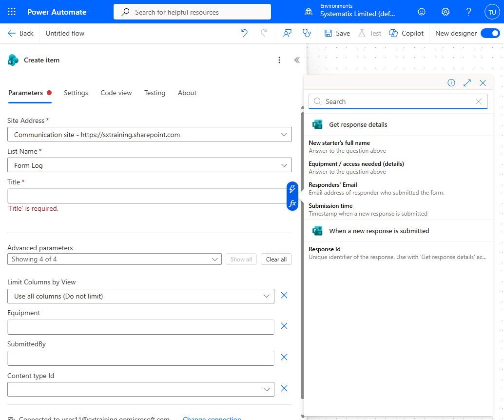Click the Search for helpful resources box

(x=192, y=12)
